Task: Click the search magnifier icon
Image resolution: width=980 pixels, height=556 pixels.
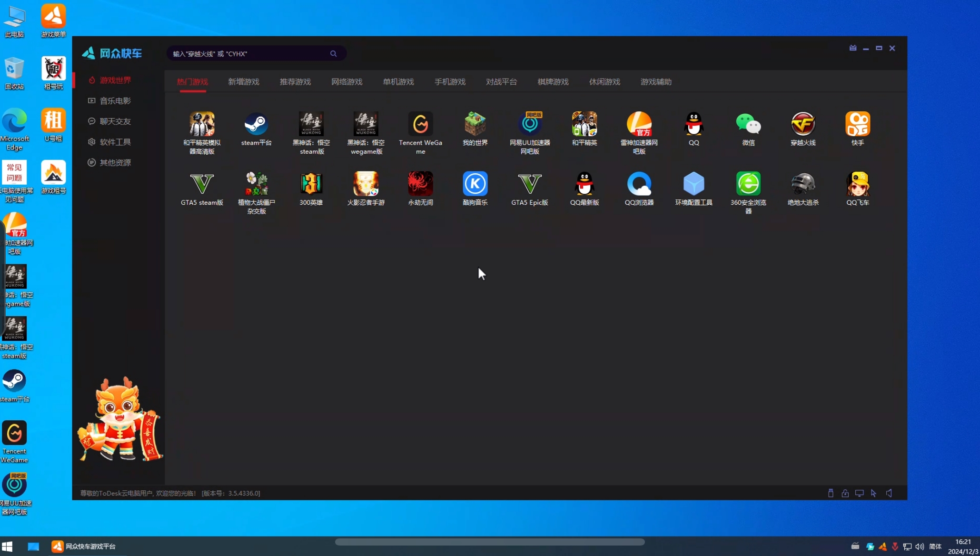Action: (333, 54)
